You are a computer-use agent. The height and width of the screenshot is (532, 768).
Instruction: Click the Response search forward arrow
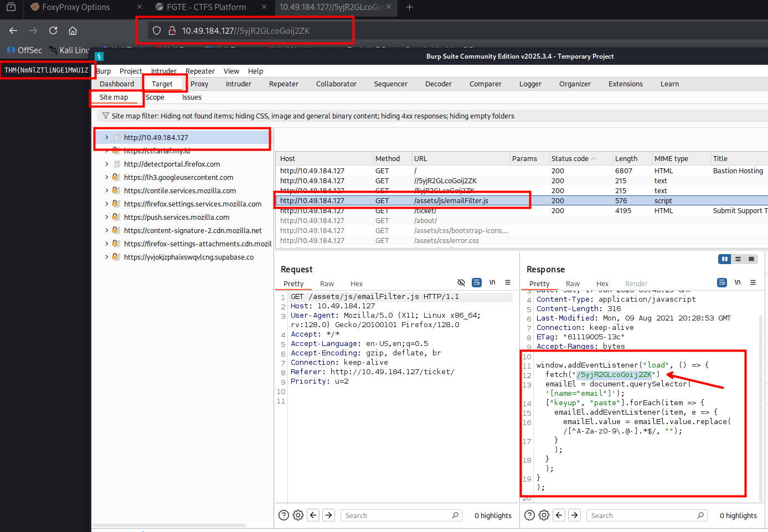574,515
